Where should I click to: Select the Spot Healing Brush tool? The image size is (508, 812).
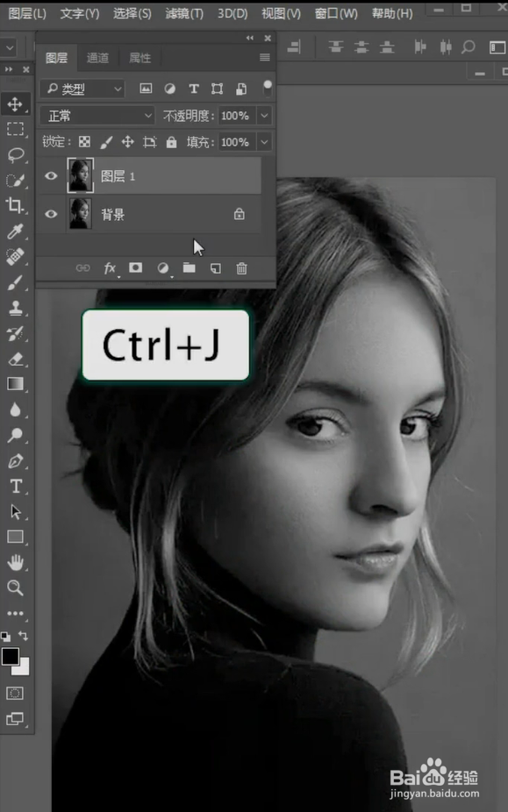click(x=15, y=257)
